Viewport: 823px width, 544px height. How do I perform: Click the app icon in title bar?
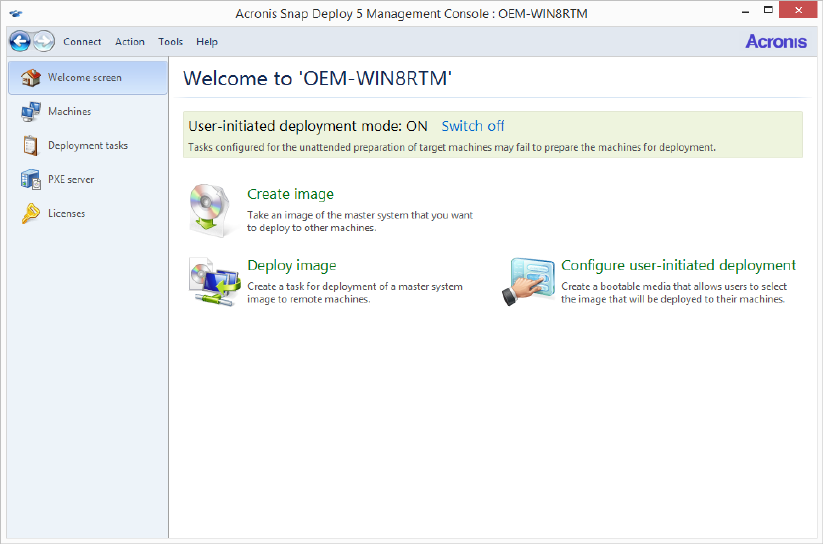[x=16, y=13]
